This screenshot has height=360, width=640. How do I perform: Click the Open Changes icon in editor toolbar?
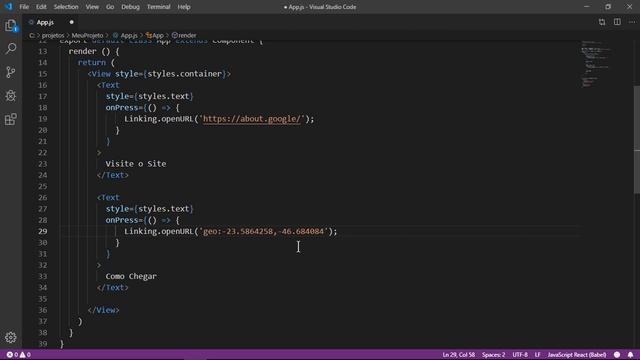pyautogui.click(x=602, y=22)
